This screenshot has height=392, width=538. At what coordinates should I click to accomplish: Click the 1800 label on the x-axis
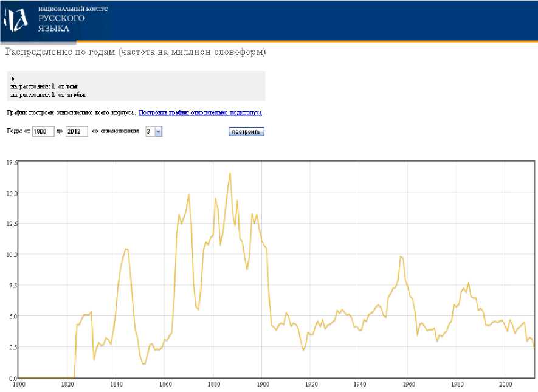[19, 384]
